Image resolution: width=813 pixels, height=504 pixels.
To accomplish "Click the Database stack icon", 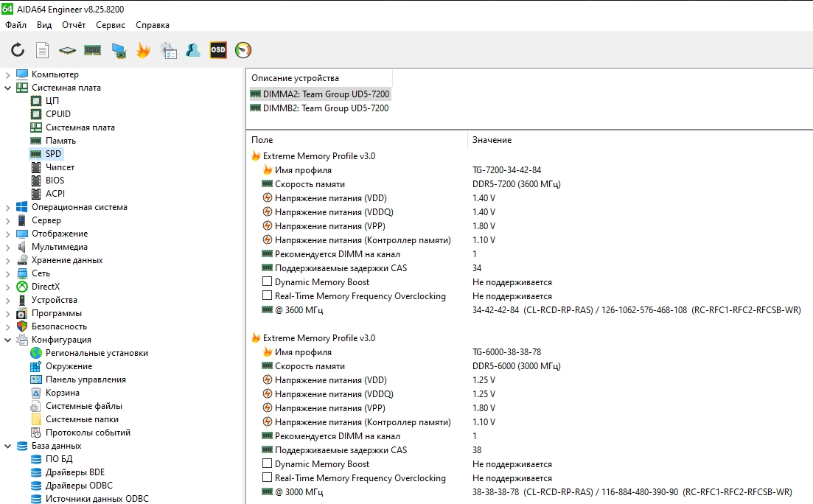I will 22,446.
